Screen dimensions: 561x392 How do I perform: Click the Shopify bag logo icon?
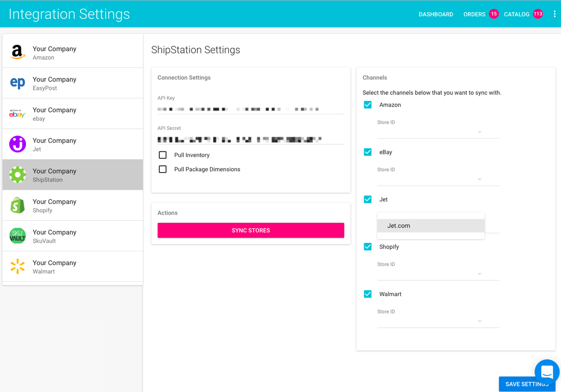click(17, 205)
